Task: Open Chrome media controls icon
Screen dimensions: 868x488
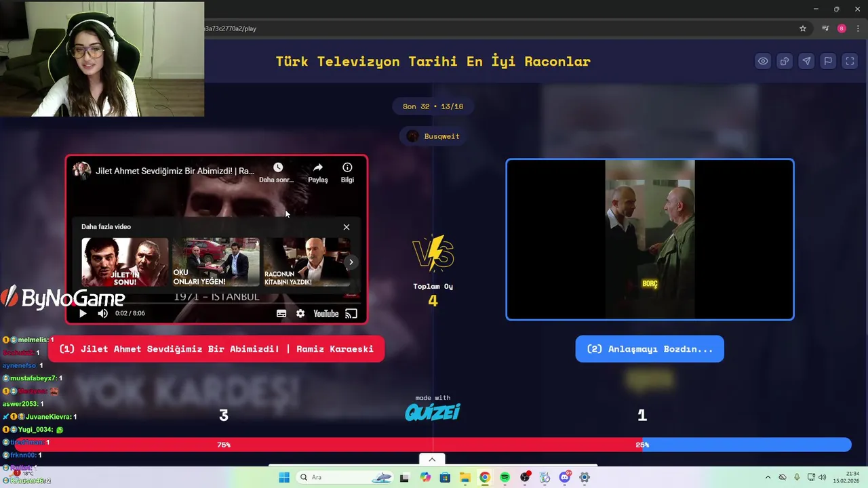Action: (825, 28)
